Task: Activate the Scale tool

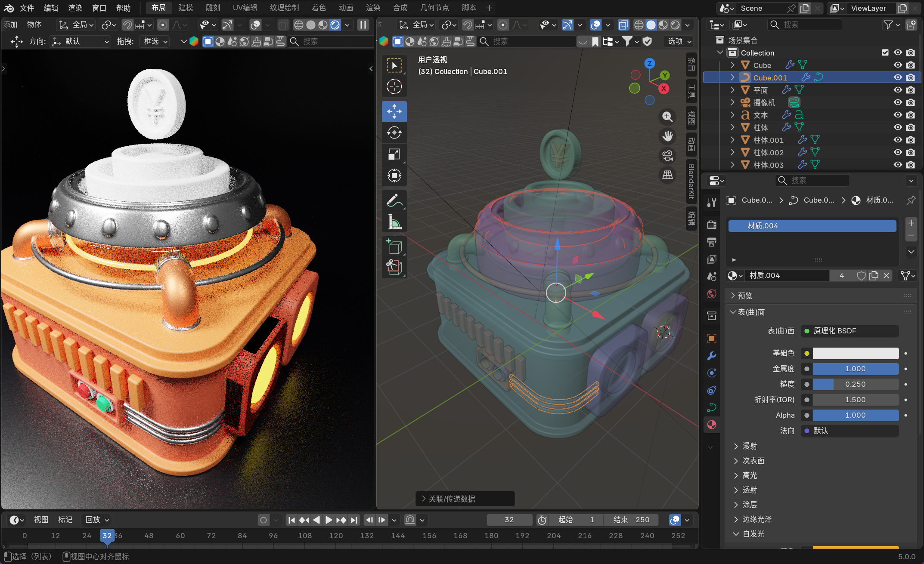Action: pos(394,154)
